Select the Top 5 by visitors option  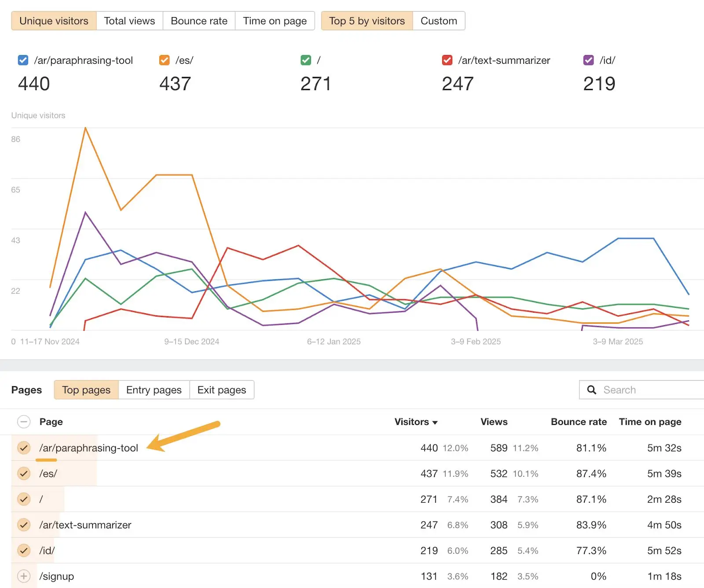coord(367,21)
